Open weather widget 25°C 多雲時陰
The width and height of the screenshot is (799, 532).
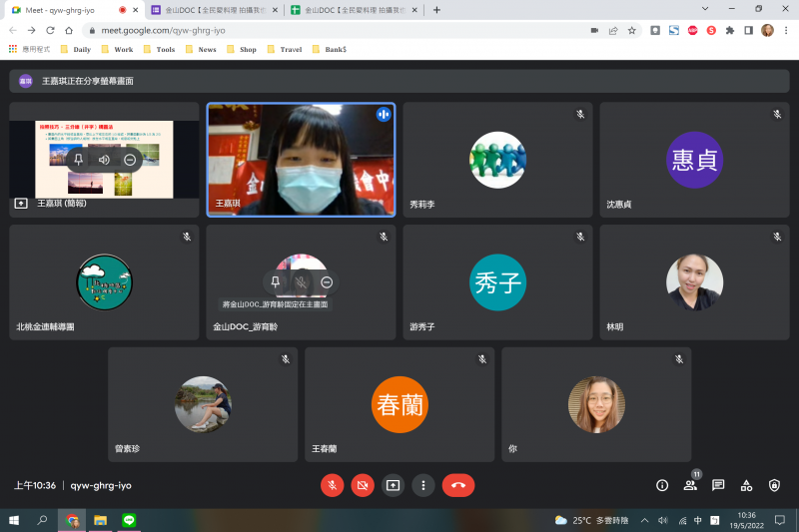[x=591, y=520]
